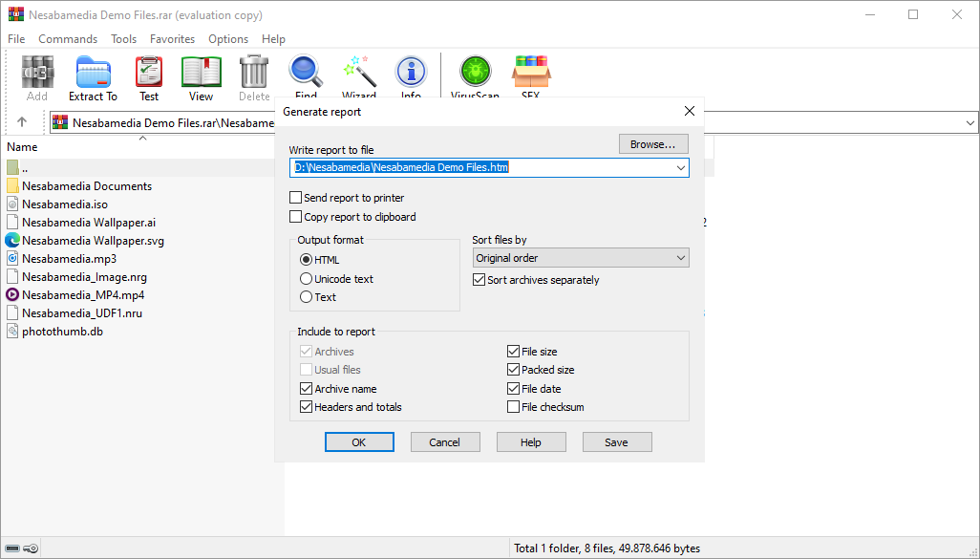Viewport: 980px width, 559px height.
Task: Click the Info toolbar icon
Action: 411,73
